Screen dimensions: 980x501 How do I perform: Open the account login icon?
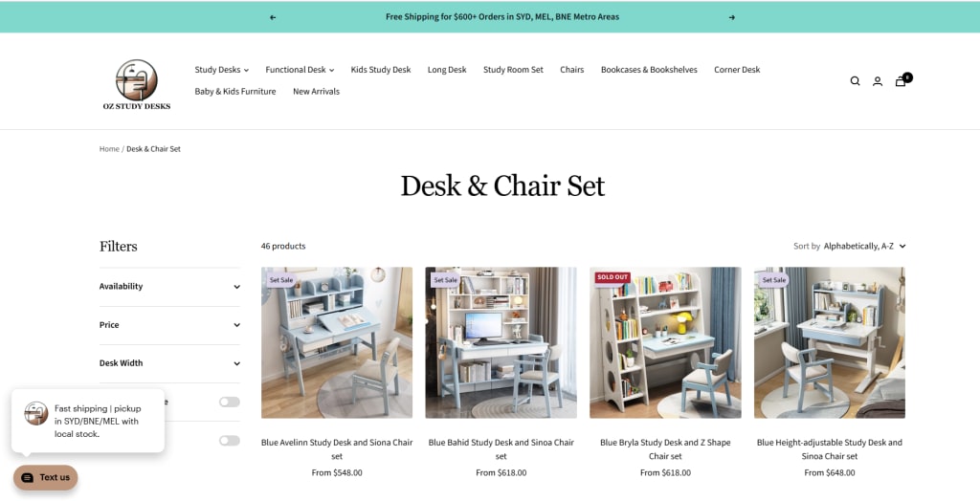click(878, 81)
